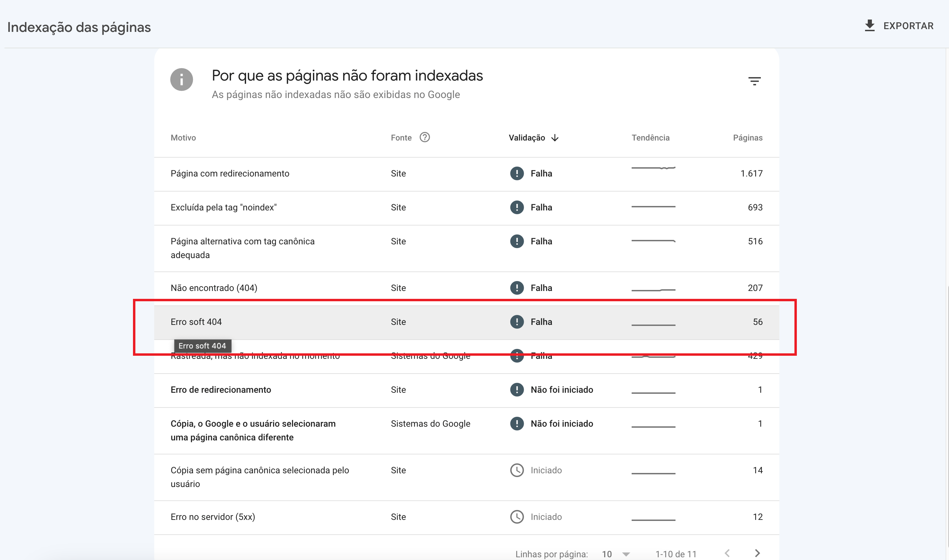
Task: Click the Tendência column header
Action: (650, 138)
